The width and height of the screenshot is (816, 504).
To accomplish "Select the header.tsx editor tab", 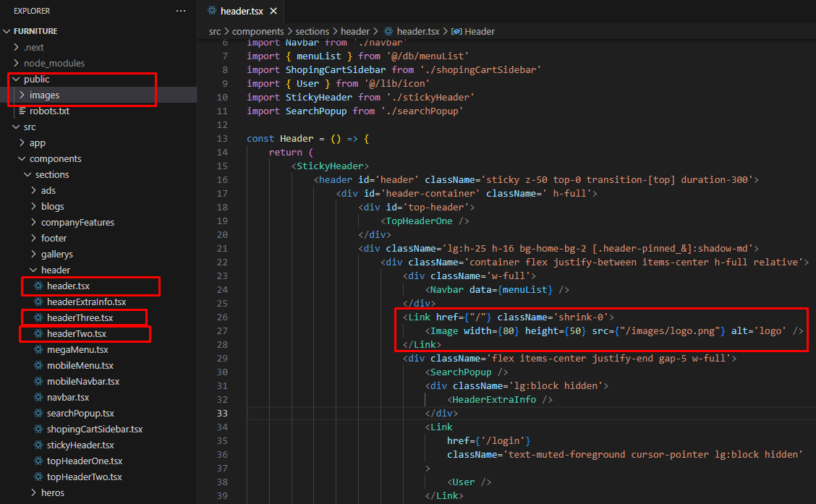I will 242,11.
